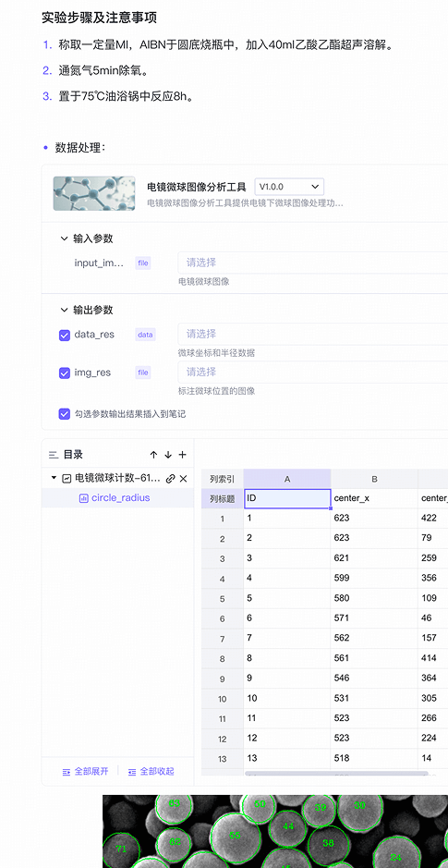
Task: Open the 电镜微球图像分析工具 thumbnail image
Action: click(x=94, y=193)
